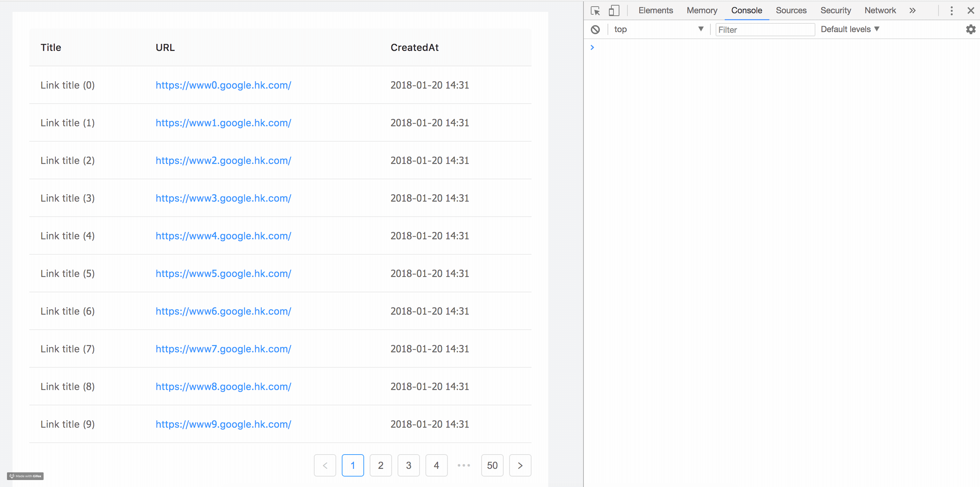The image size is (980, 487).
Task: Switch to the Elements tab
Action: click(x=656, y=11)
